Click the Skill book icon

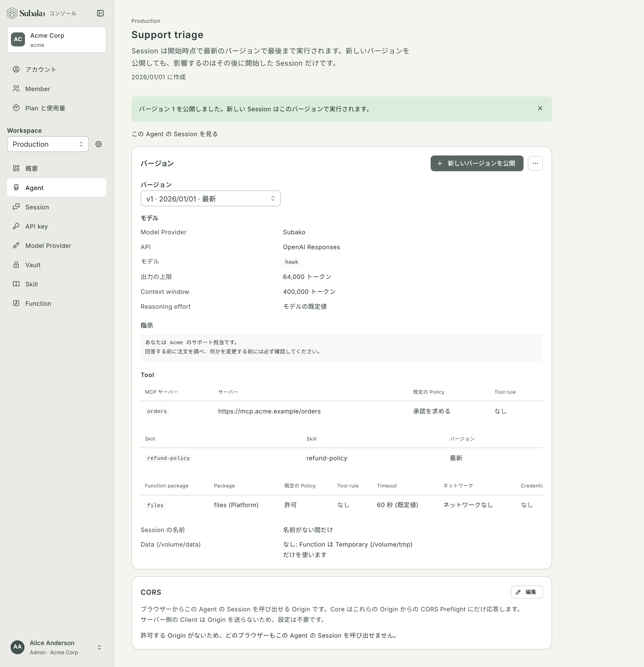click(x=16, y=284)
